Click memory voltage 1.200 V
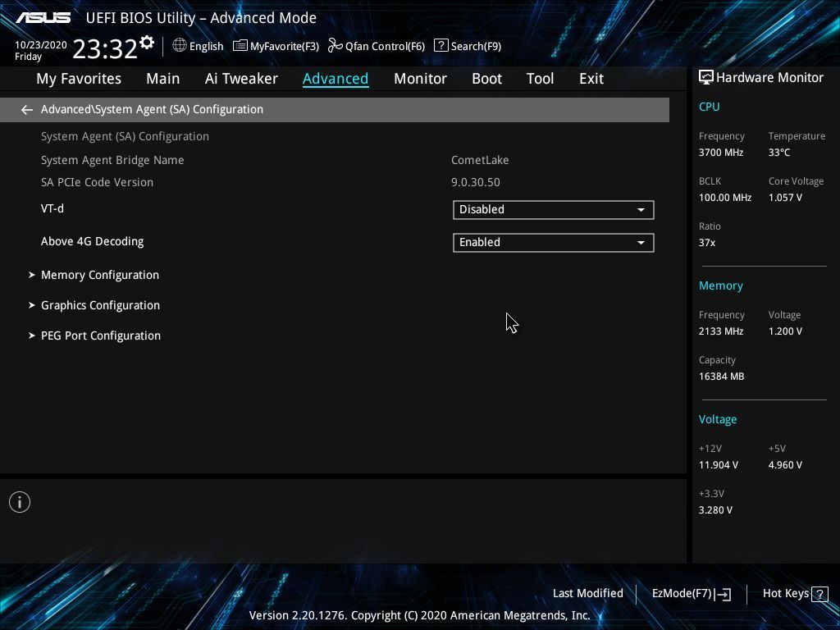840x630 pixels. (x=785, y=331)
